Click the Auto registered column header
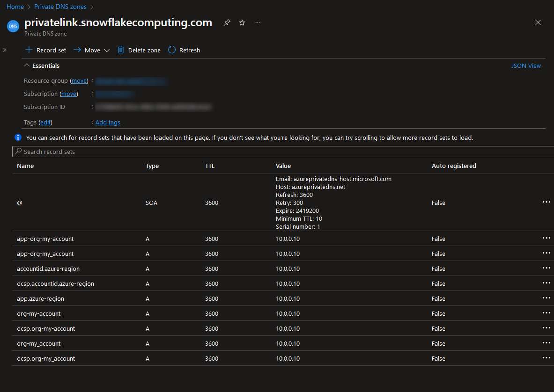Viewport: 554px width, 392px height. click(x=454, y=166)
